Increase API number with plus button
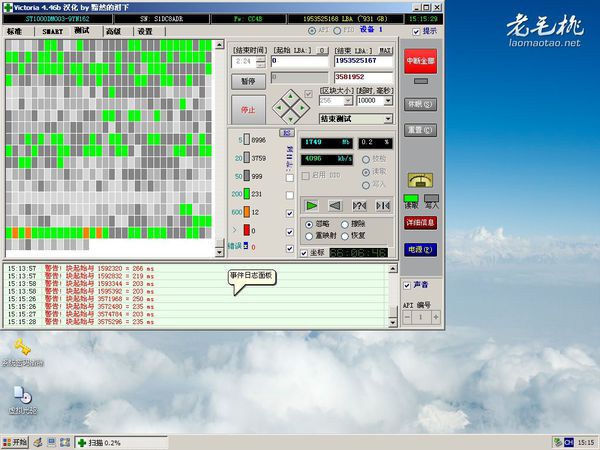This screenshot has height=450, width=600. tap(435, 317)
